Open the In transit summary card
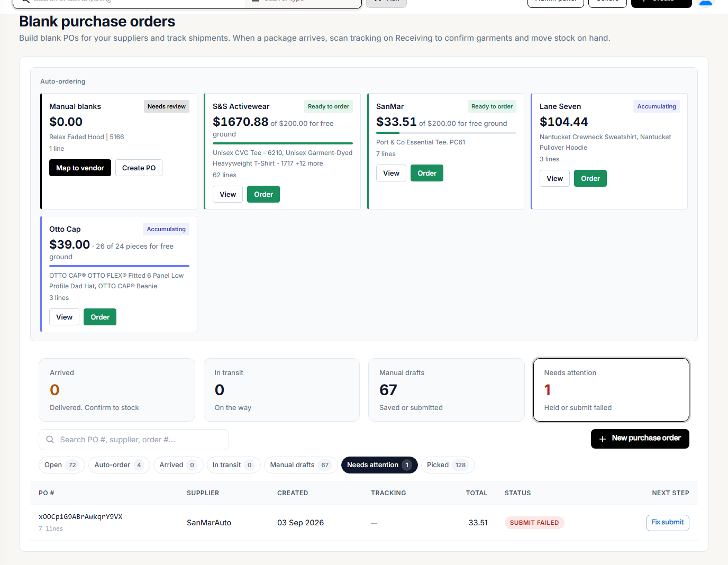This screenshot has width=728, height=565. pos(281,390)
